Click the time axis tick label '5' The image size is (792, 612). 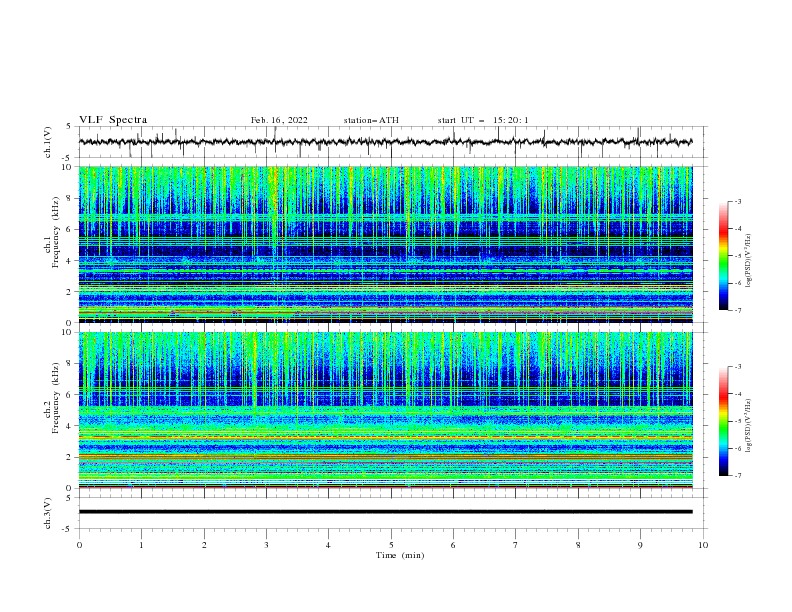coord(391,545)
